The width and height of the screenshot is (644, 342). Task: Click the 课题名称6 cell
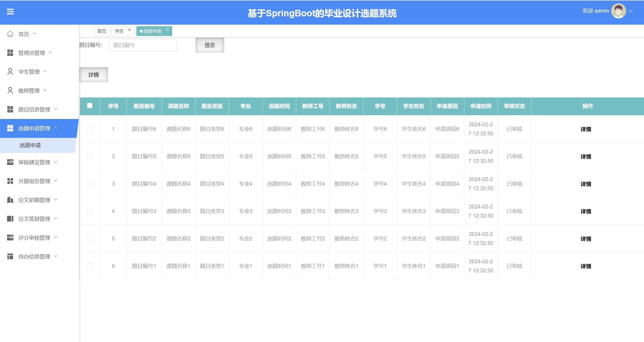pos(178,129)
